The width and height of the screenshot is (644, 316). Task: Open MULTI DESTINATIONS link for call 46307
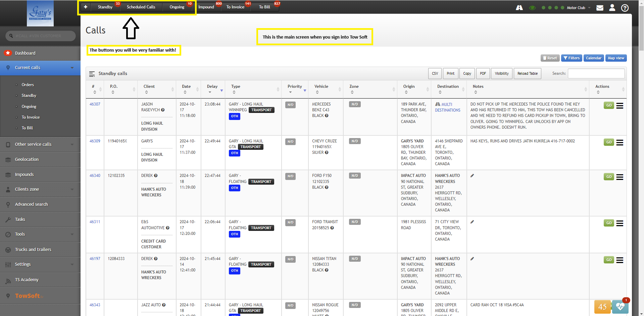coord(448,107)
